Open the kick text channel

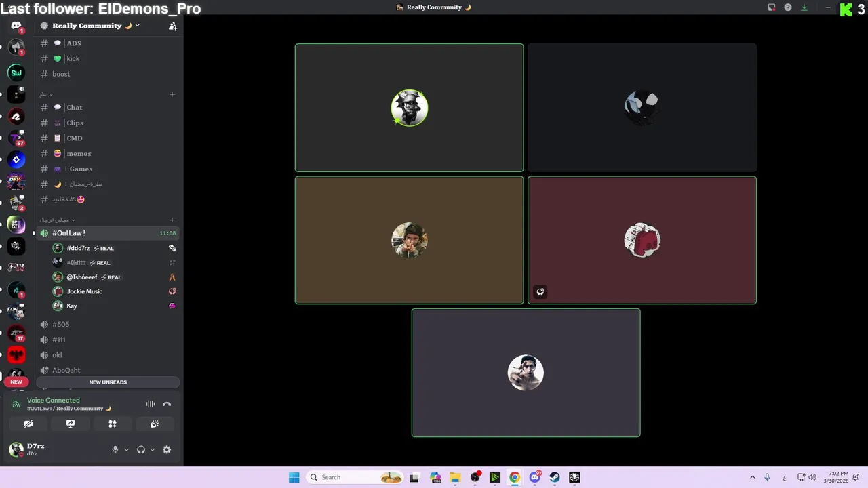(x=108, y=58)
